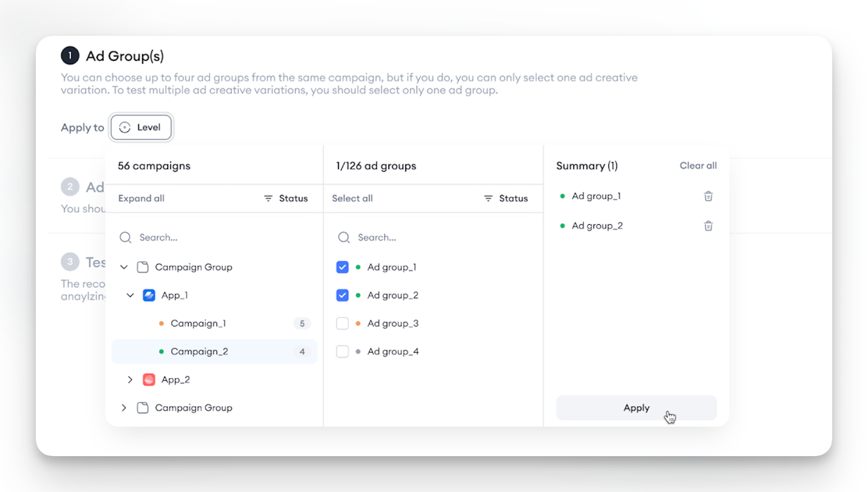Click the 4 count badge on Campaign_2

point(302,352)
